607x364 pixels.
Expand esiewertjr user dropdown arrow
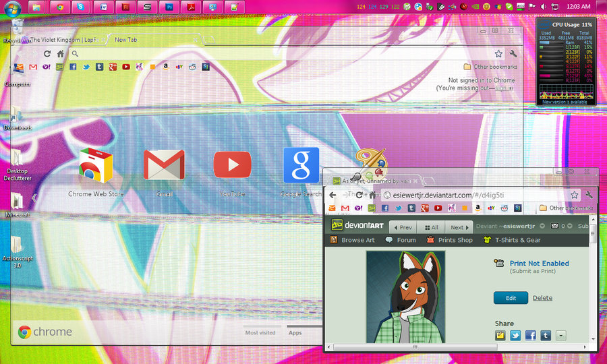click(542, 226)
